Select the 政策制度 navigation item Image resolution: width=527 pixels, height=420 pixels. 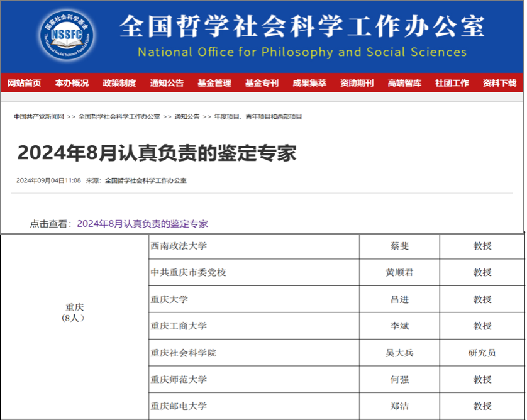point(119,82)
